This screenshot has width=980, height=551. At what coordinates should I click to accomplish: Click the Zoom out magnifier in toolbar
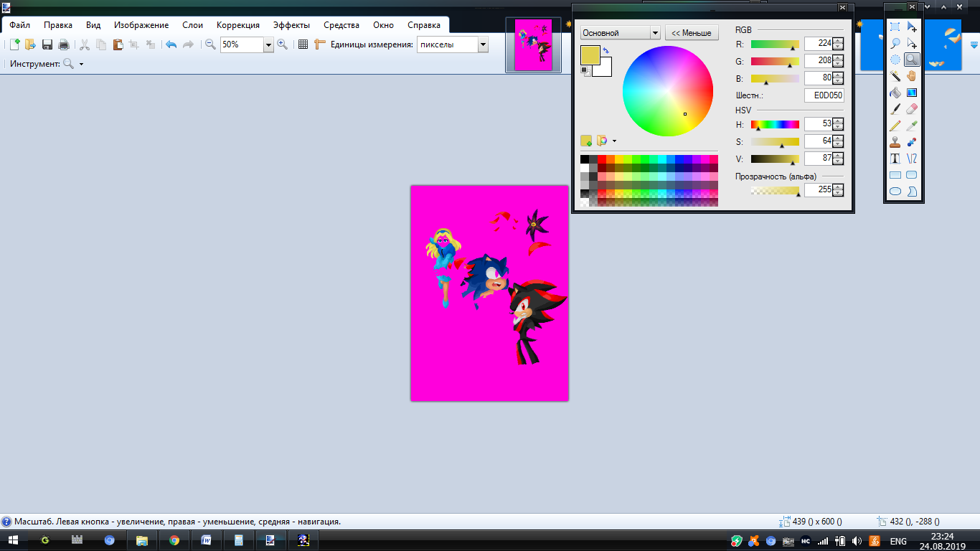(210, 44)
